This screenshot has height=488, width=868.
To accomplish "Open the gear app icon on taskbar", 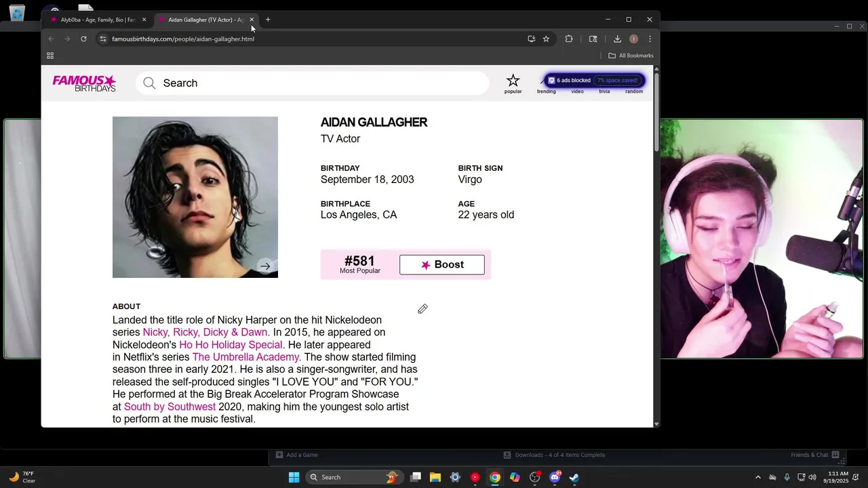I will point(455,477).
